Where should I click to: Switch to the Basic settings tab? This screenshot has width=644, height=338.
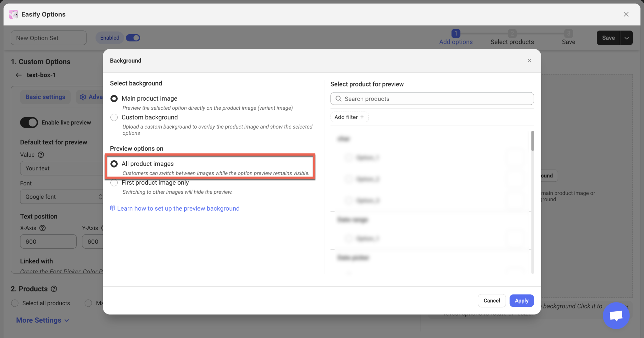[x=45, y=97]
